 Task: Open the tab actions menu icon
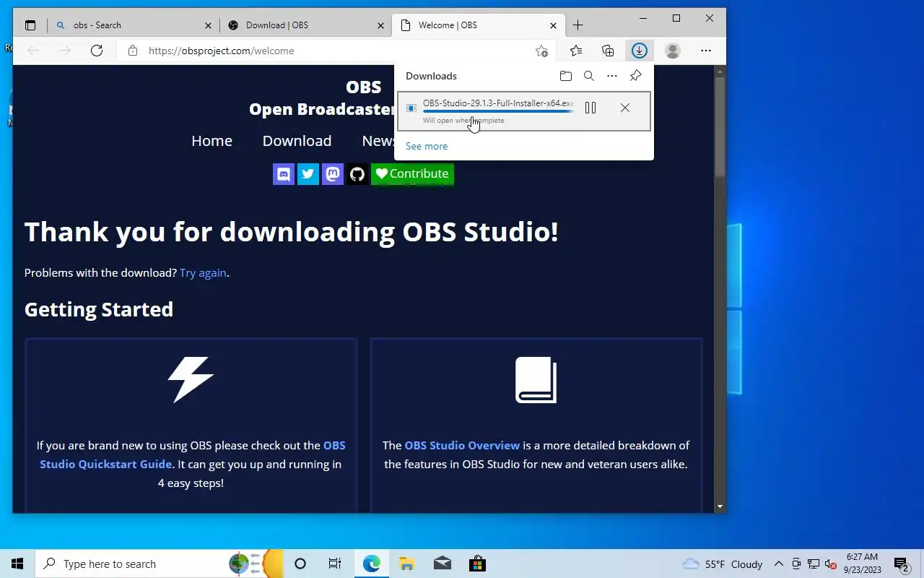[x=30, y=25]
